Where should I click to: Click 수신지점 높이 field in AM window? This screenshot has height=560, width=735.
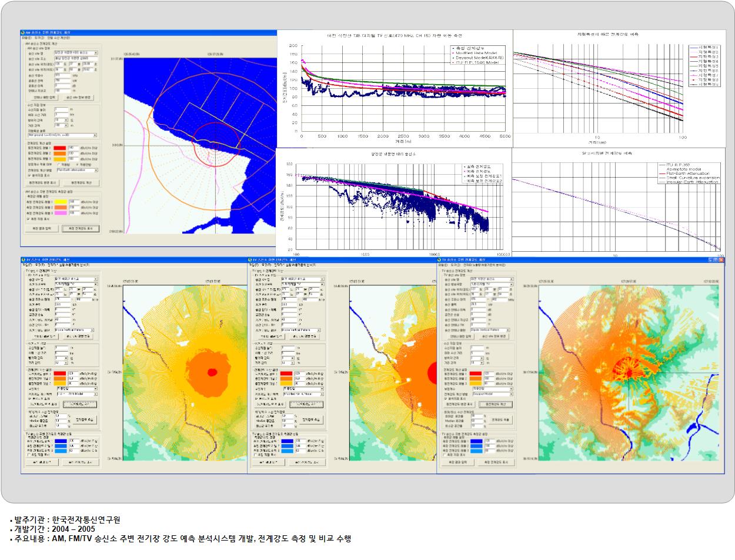[62, 109]
